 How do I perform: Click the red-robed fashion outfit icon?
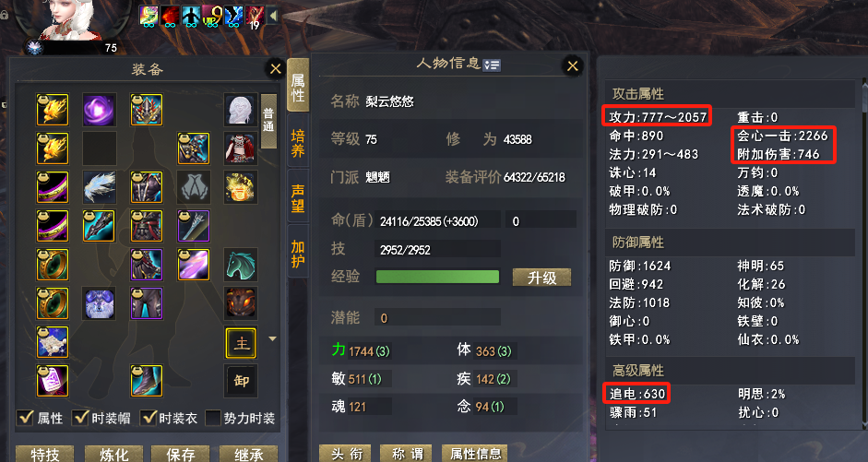coord(241,148)
